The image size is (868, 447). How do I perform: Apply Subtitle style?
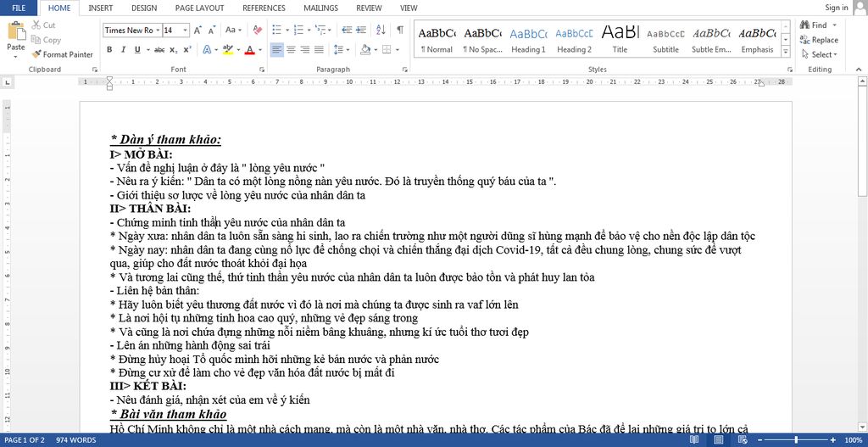click(x=665, y=39)
